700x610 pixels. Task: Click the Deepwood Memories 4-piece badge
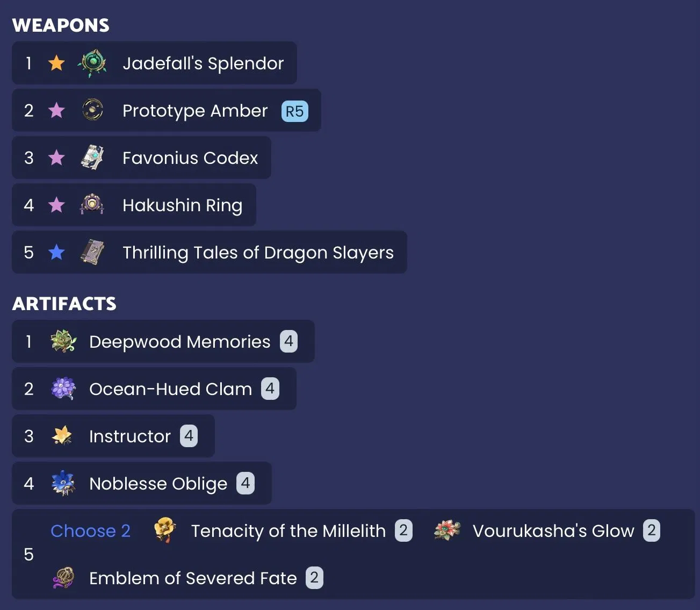click(x=288, y=341)
